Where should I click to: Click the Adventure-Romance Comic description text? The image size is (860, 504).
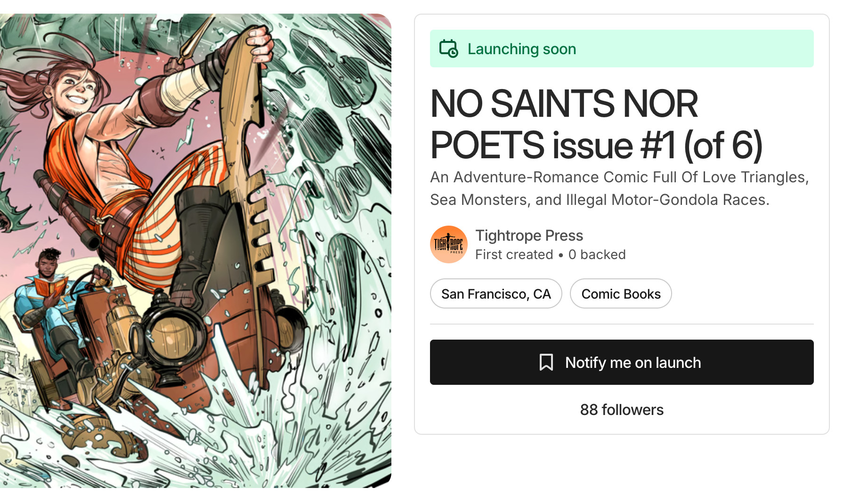click(619, 188)
